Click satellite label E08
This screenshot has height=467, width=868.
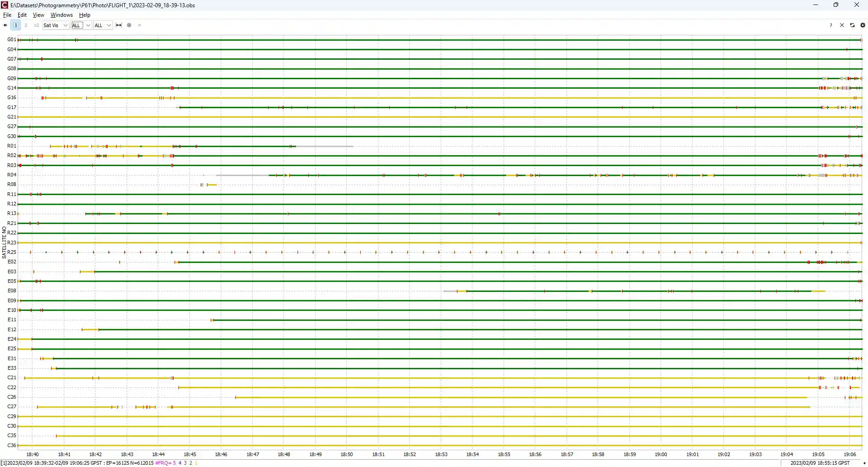12,291
